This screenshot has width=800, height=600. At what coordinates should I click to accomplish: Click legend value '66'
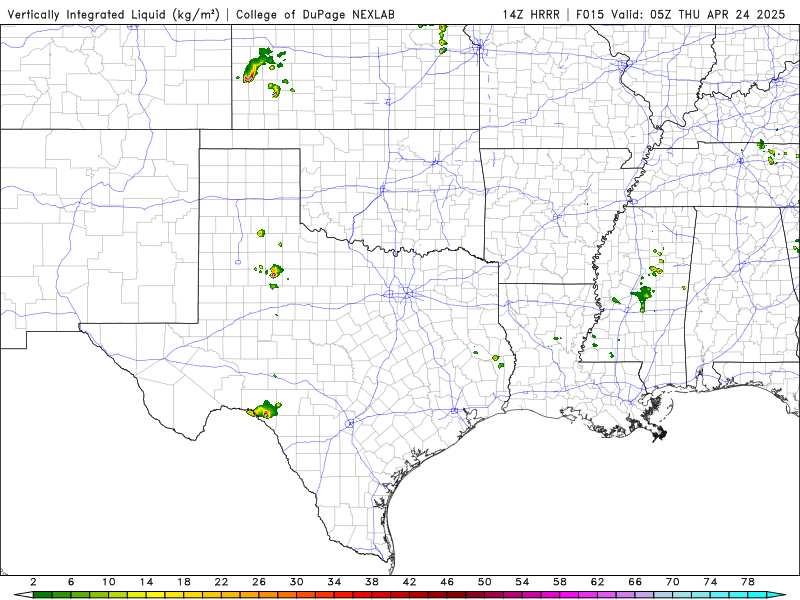635,582
